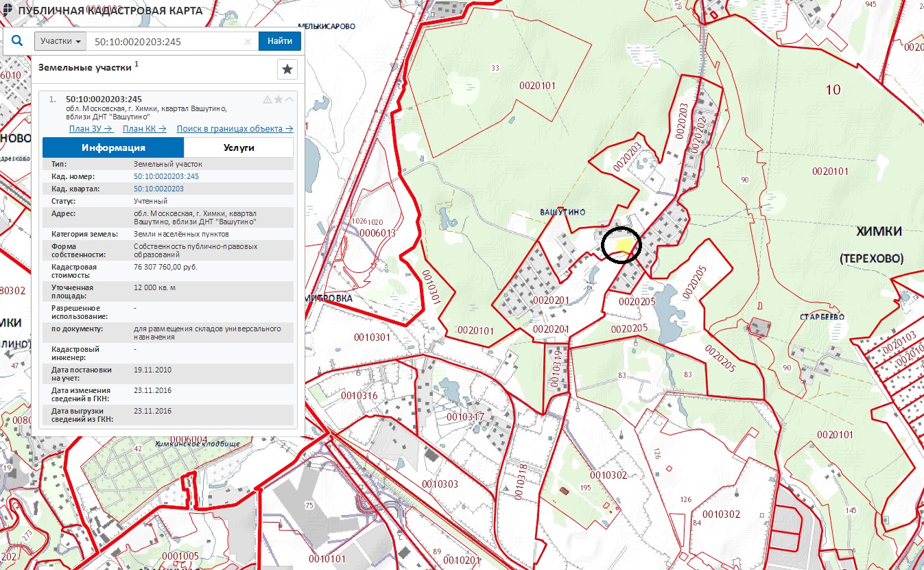924x570 pixels.
Task: Open the План КК link
Action: [144, 128]
